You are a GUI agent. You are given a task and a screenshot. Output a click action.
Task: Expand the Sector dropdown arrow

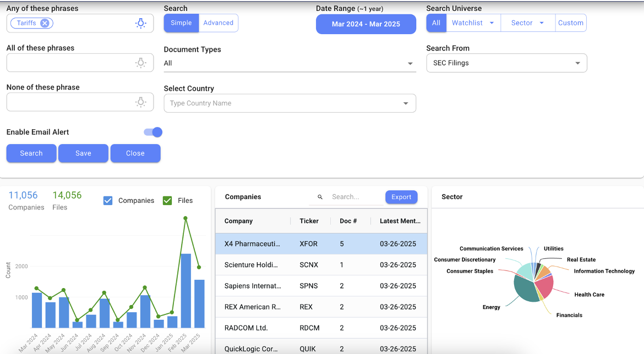[542, 23]
